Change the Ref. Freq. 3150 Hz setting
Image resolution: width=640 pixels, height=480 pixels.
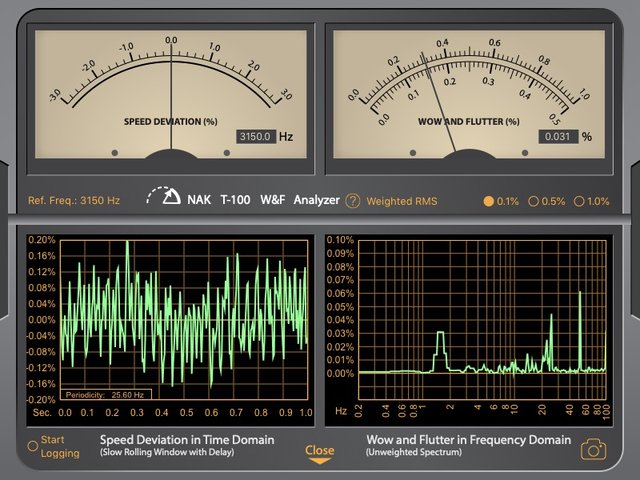pyautogui.click(x=74, y=200)
